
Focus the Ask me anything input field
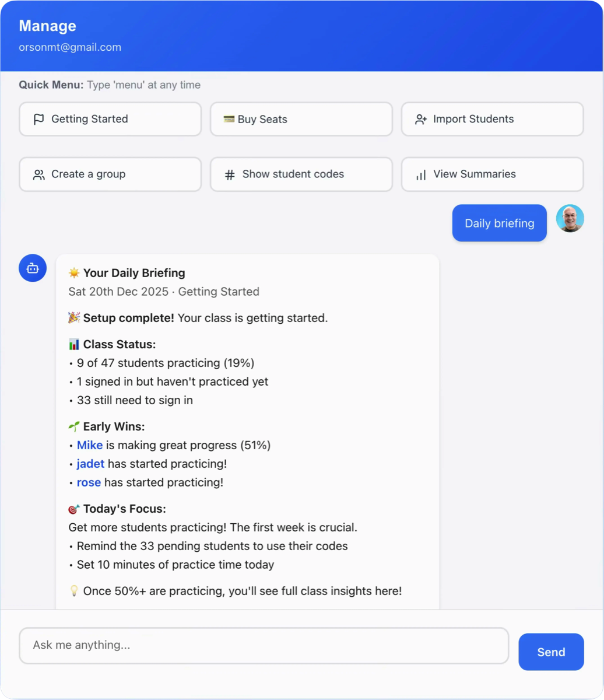coord(264,645)
